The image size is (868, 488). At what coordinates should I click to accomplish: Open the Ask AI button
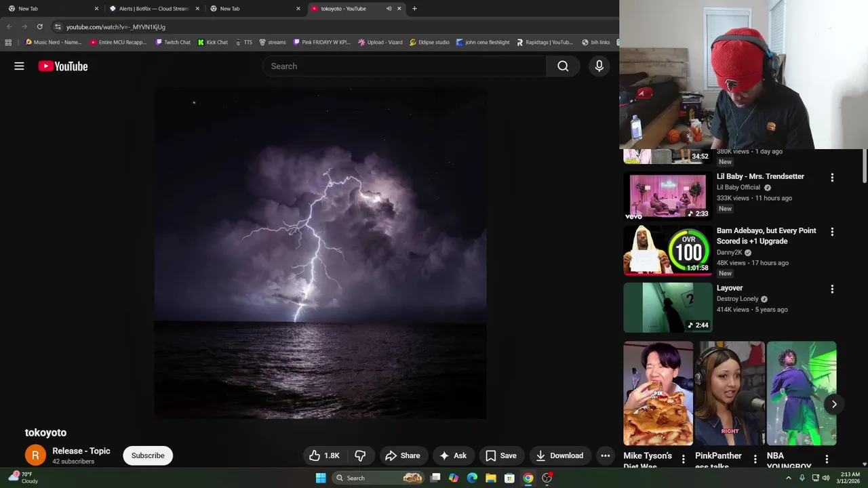(453, 455)
